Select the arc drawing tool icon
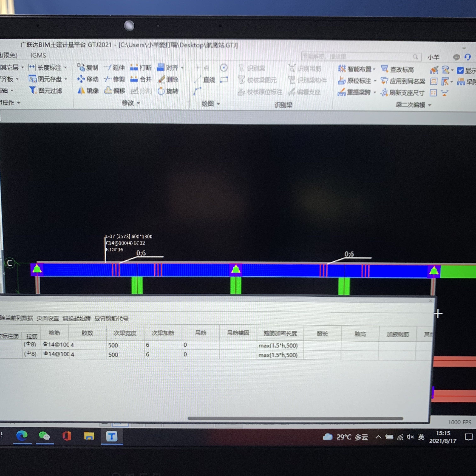 [197, 91]
